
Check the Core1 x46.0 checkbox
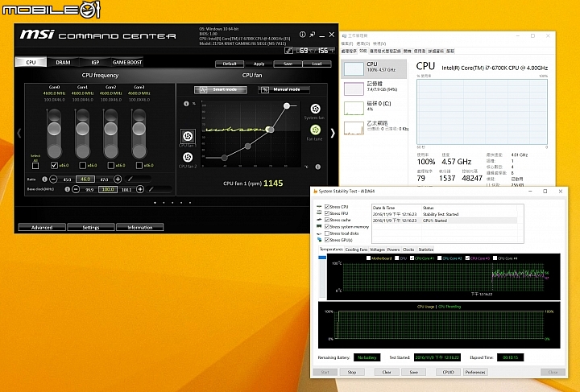(82, 165)
